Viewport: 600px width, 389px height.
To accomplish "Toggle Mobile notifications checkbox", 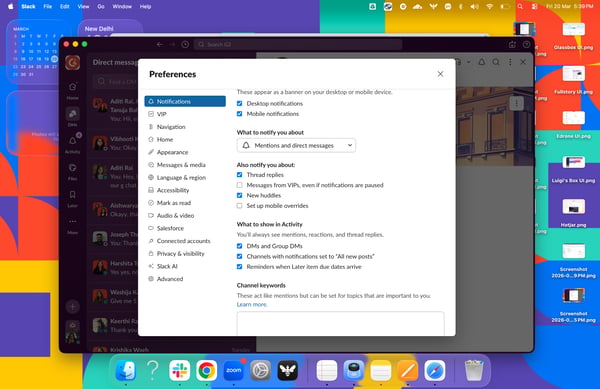I will (x=240, y=114).
